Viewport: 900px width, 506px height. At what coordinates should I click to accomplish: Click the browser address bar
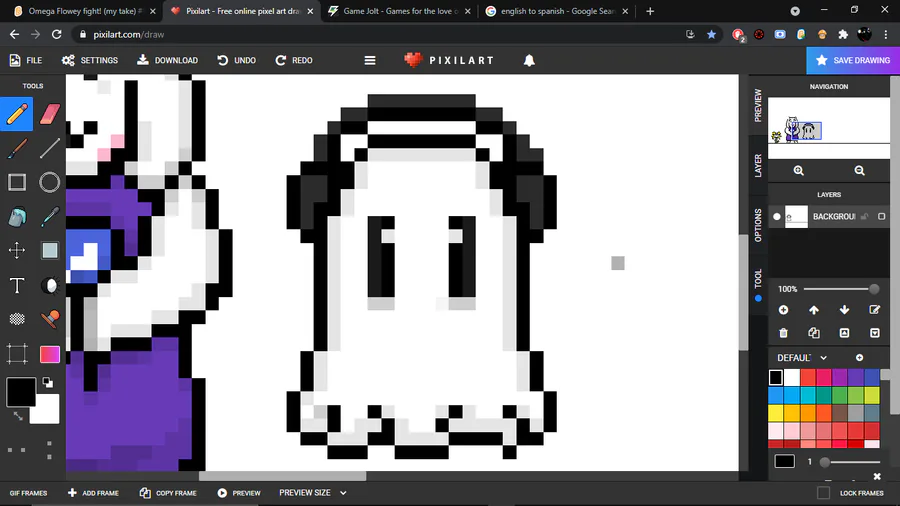click(379, 34)
